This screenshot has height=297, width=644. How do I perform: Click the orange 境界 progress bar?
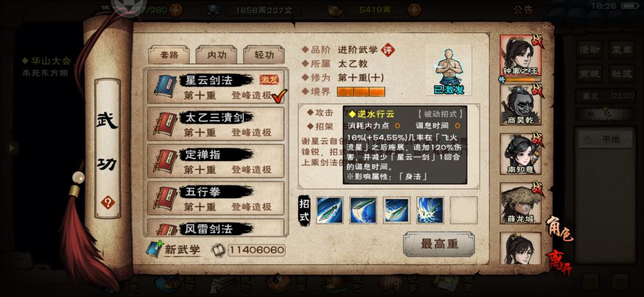click(361, 92)
